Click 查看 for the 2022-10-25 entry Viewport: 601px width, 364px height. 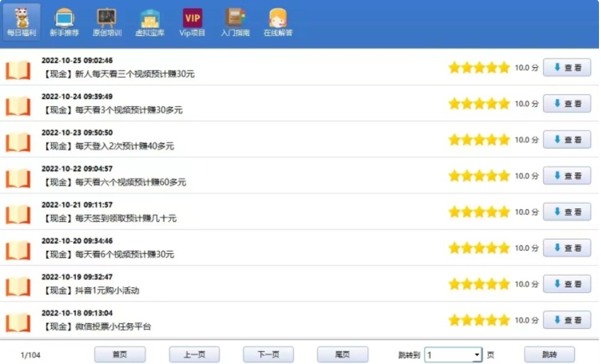(x=567, y=67)
